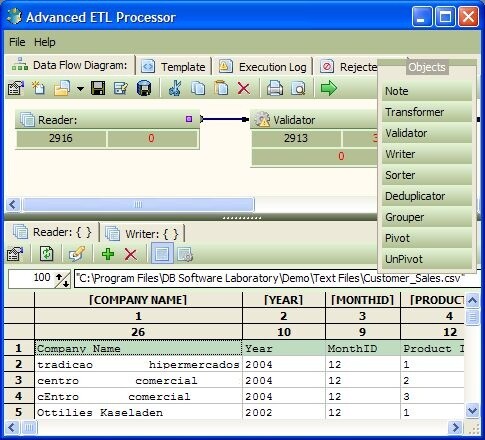Screen dimensions: 485x440
Task: Select cell 'tradicao hipermercados' in row 2
Action: [x=138, y=364]
